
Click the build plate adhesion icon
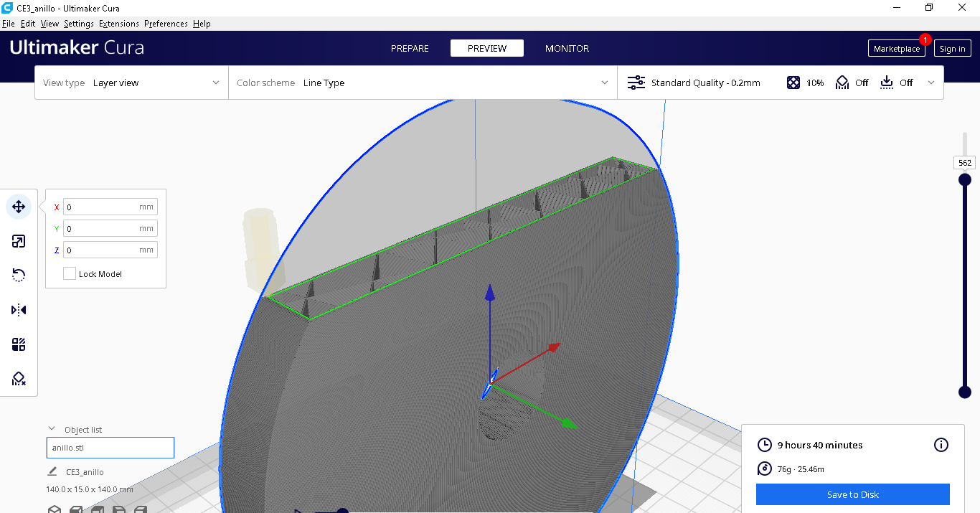pyautogui.click(x=887, y=83)
